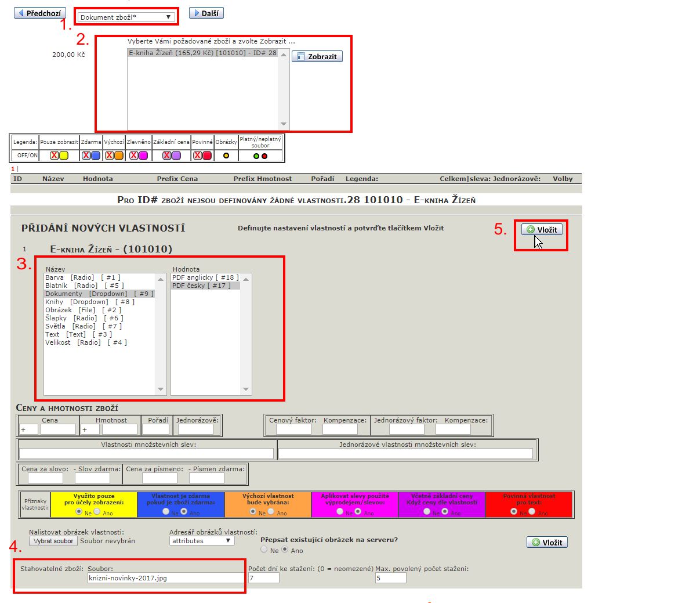
Task: Click the blue 'Zdarma' ON legend icon
Action: point(96,156)
